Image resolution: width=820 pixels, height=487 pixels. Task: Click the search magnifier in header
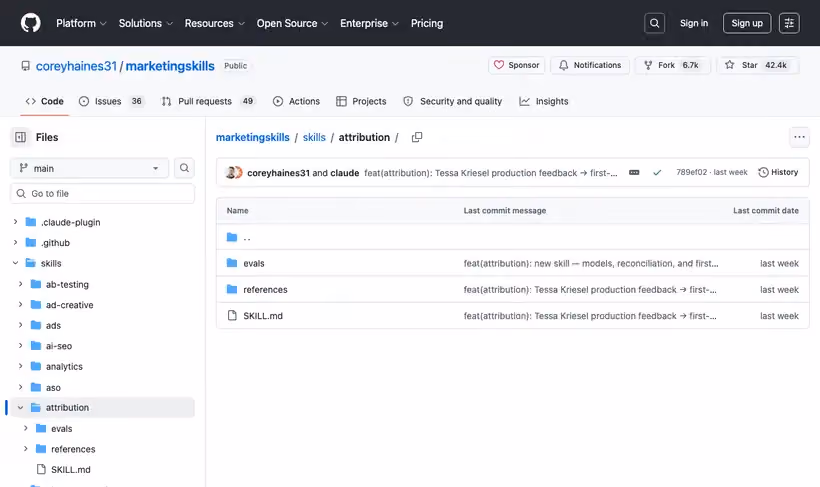(654, 23)
